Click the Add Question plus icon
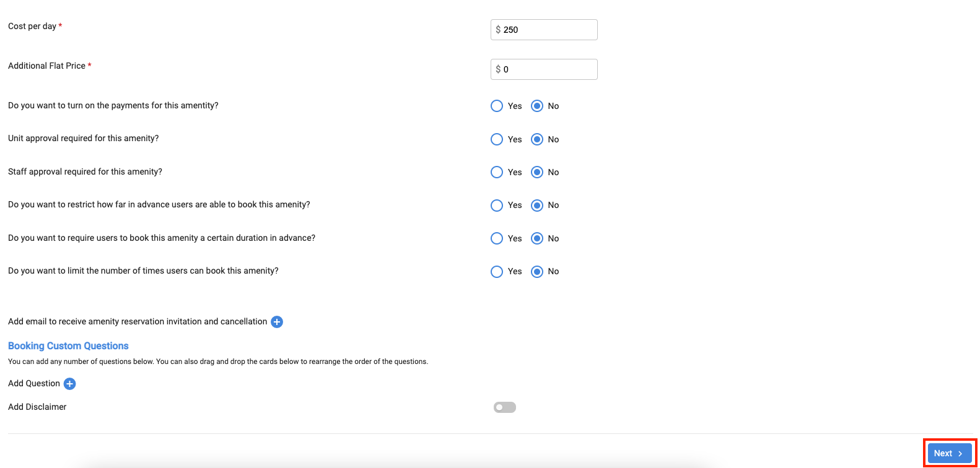 [x=70, y=384]
